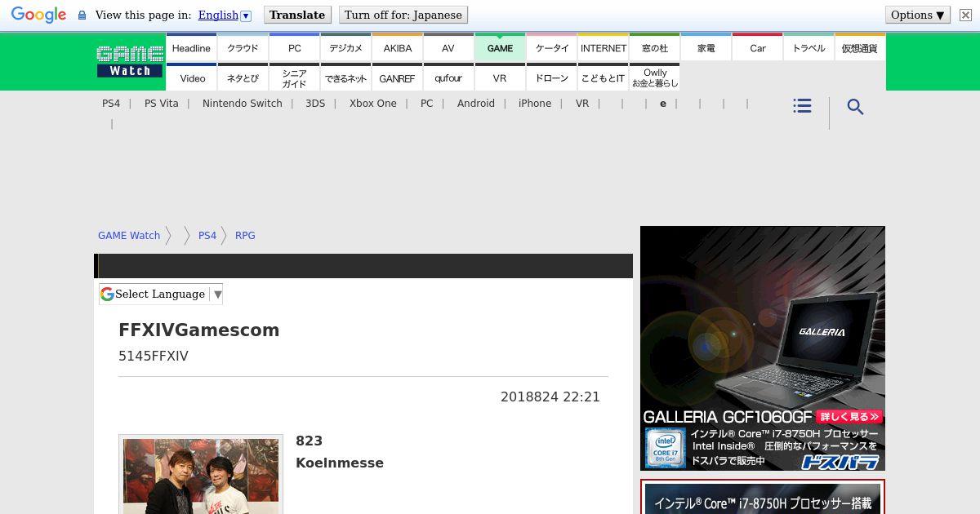Open the できるネット tab
The height and width of the screenshot is (514, 980).
coord(345,78)
